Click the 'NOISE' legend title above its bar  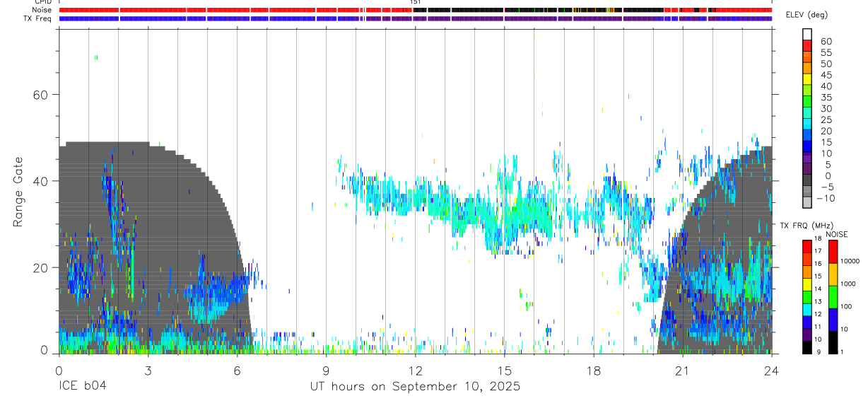click(837, 234)
